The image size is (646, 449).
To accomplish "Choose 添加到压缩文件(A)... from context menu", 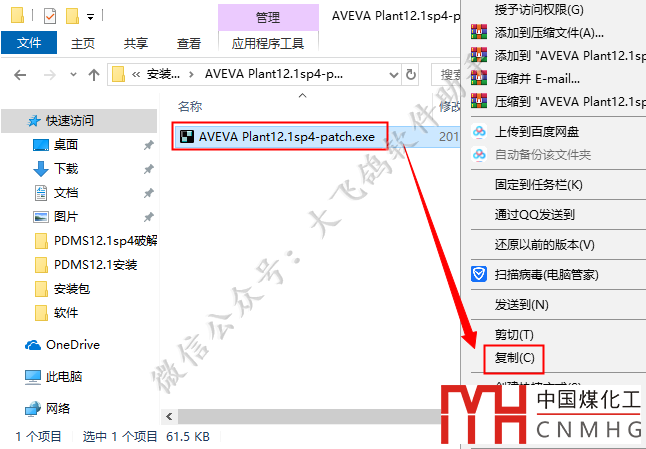I will pos(549,32).
